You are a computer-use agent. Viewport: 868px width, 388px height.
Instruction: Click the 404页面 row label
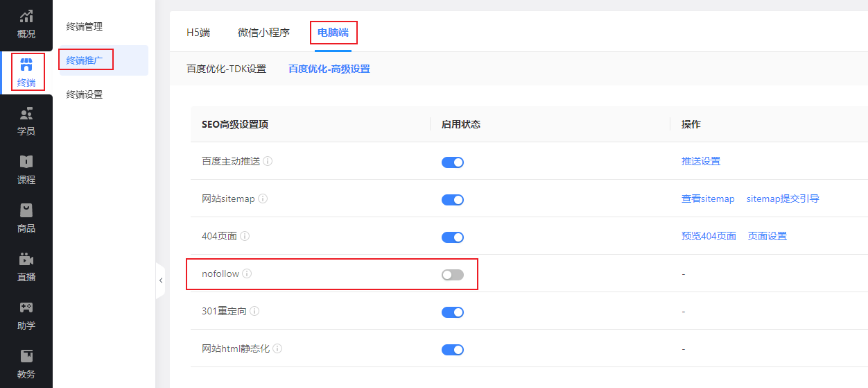(219, 236)
